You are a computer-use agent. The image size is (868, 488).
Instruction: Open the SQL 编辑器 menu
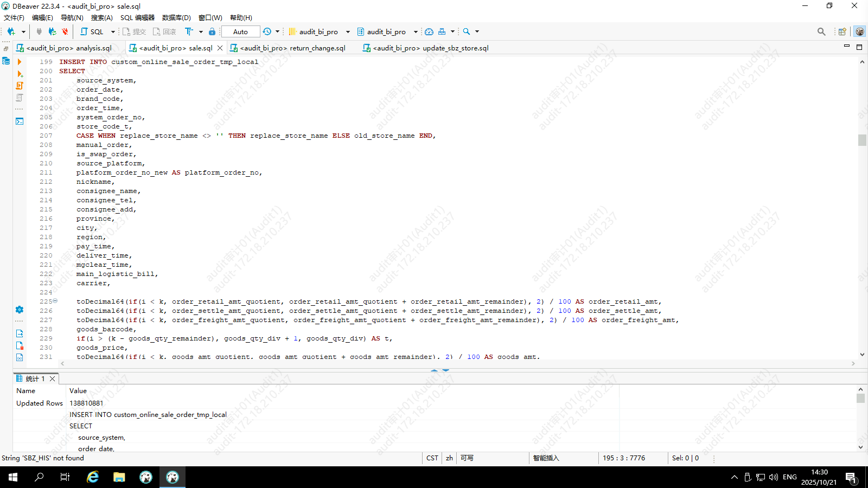pos(137,18)
